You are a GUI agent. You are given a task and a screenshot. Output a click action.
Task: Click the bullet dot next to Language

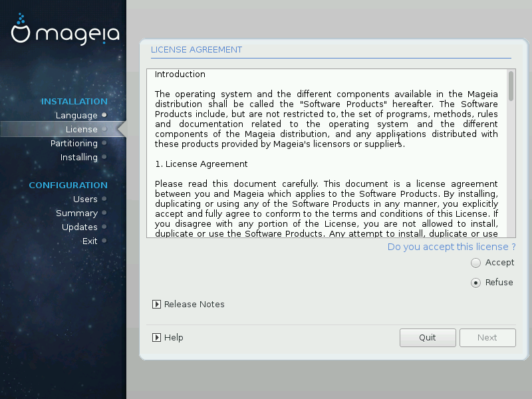(104, 115)
